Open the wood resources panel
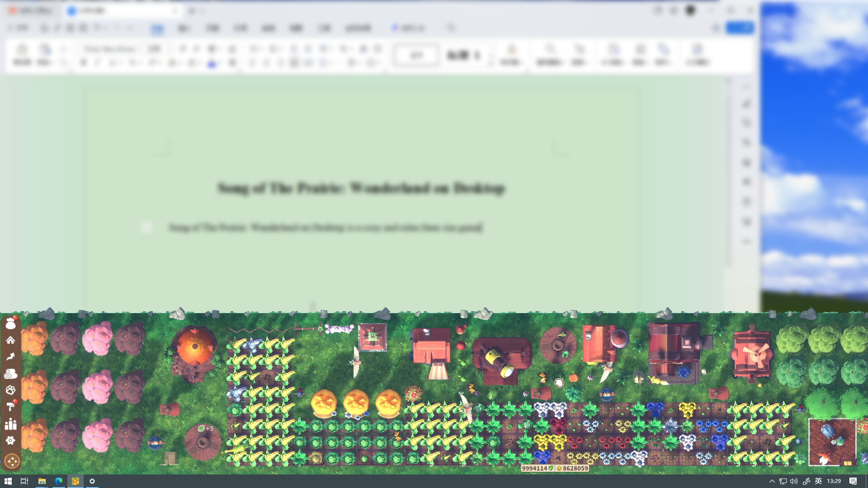868x488 pixels. 11,373
